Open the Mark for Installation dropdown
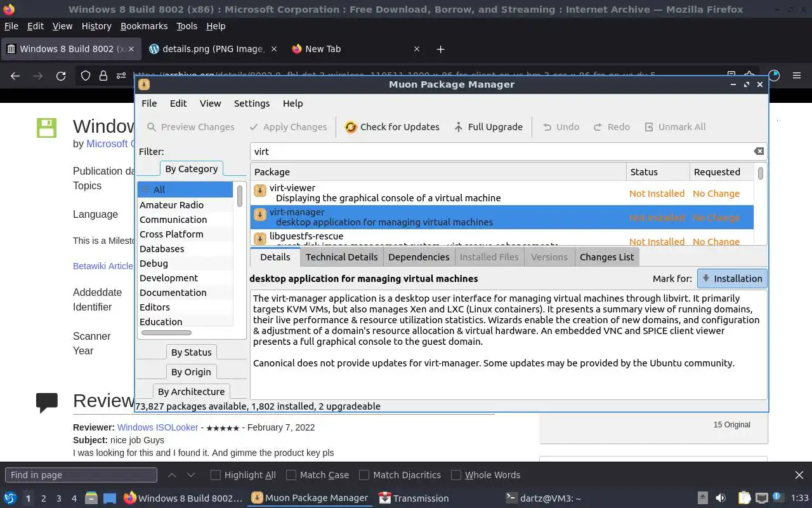 732,279
